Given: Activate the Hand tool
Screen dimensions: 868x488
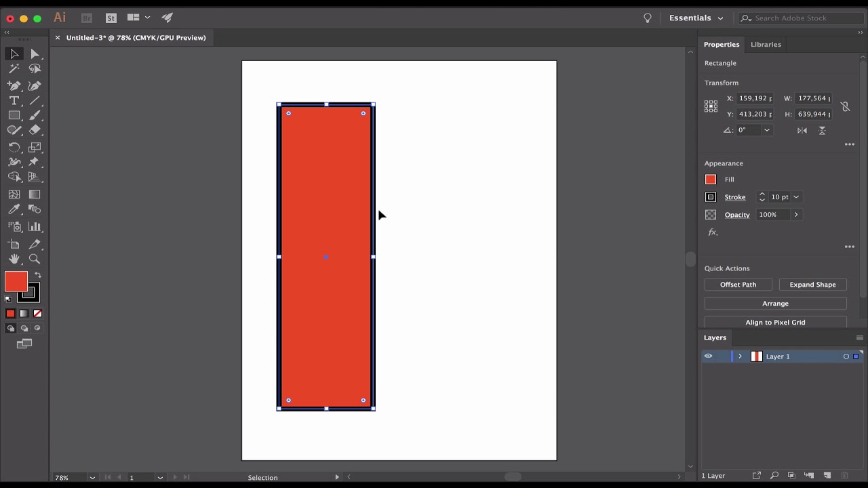Looking at the screenshot, I should pos(14,259).
